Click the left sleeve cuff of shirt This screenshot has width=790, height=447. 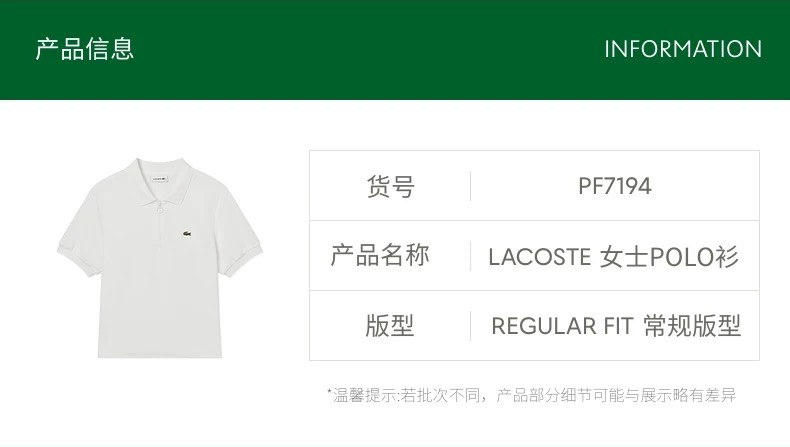73,261
